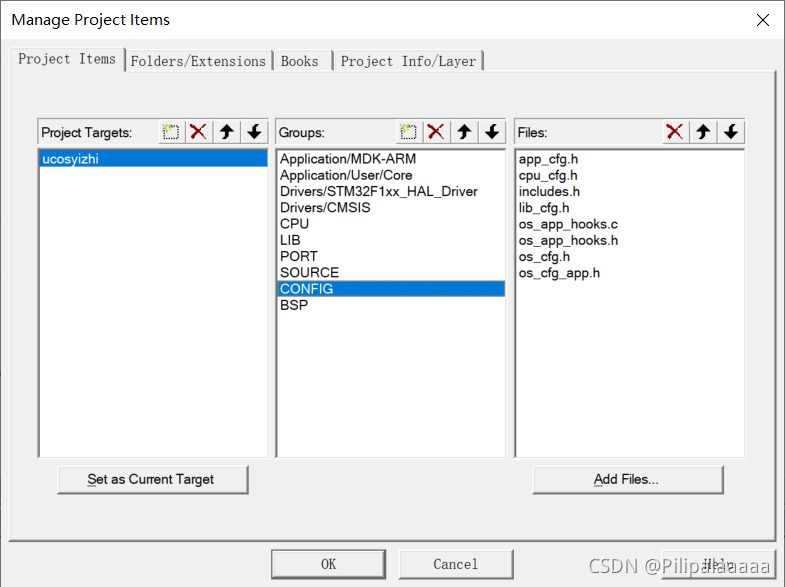
Task: Open the Books tab
Action: [302, 61]
